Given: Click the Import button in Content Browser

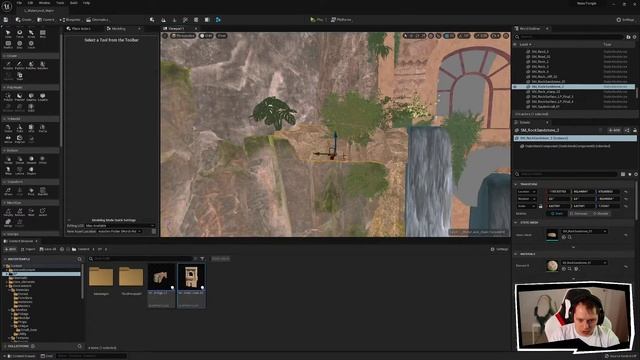Looking at the screenshot, I should 28,249.
